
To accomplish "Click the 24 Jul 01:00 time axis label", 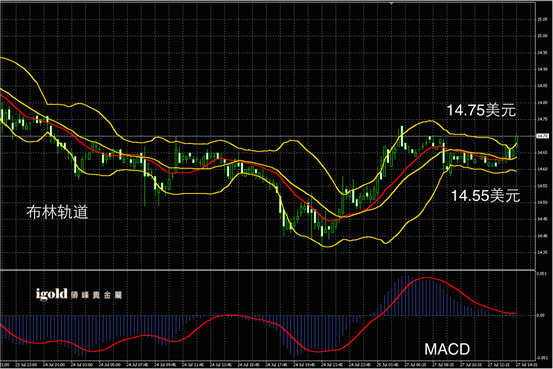I will (54, 364).
